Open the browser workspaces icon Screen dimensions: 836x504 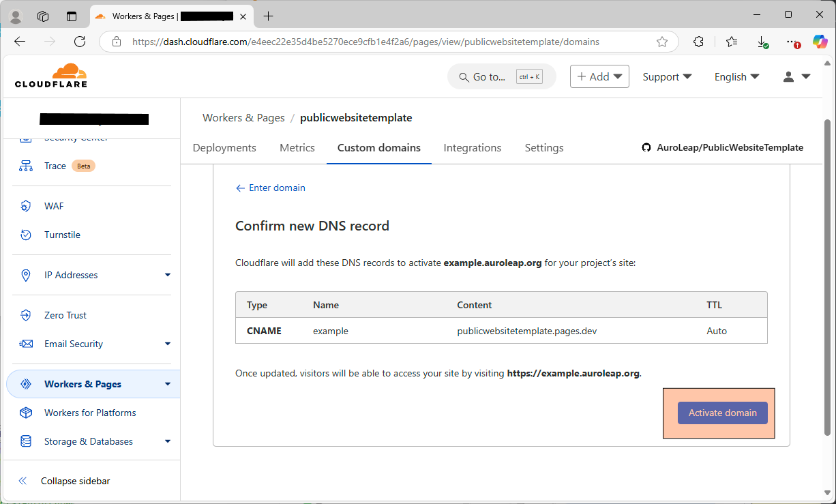pos(43,16)
